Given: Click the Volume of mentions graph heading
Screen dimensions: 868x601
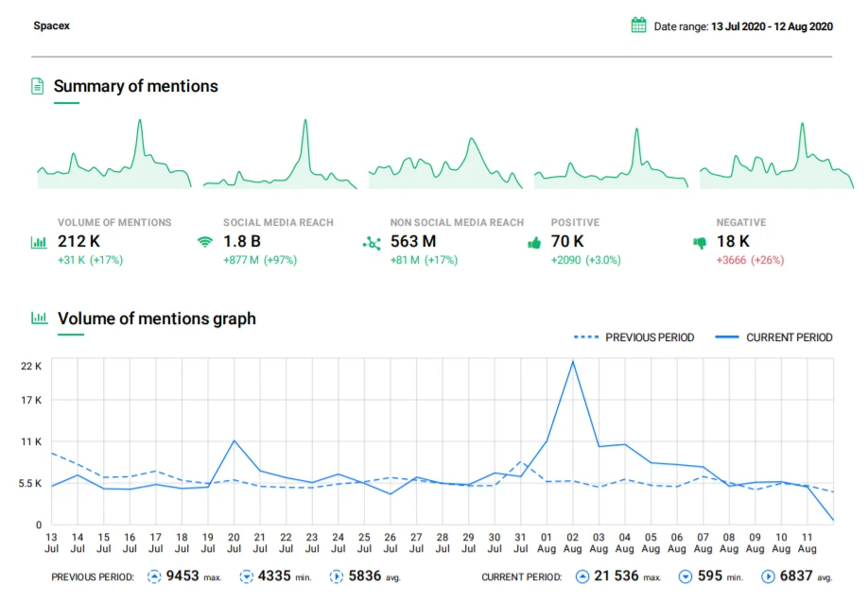Looking at the screenshot, I should (x=157, y=318).
